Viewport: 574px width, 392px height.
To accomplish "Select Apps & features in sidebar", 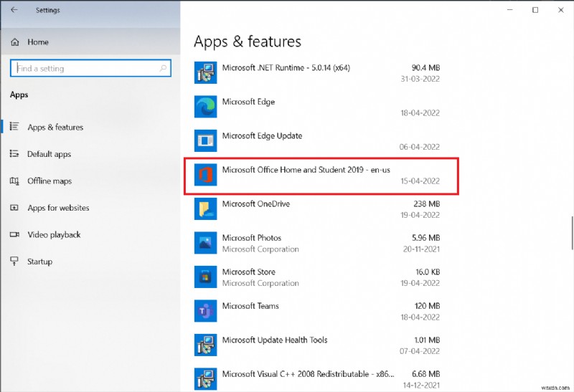I will 90,127.
